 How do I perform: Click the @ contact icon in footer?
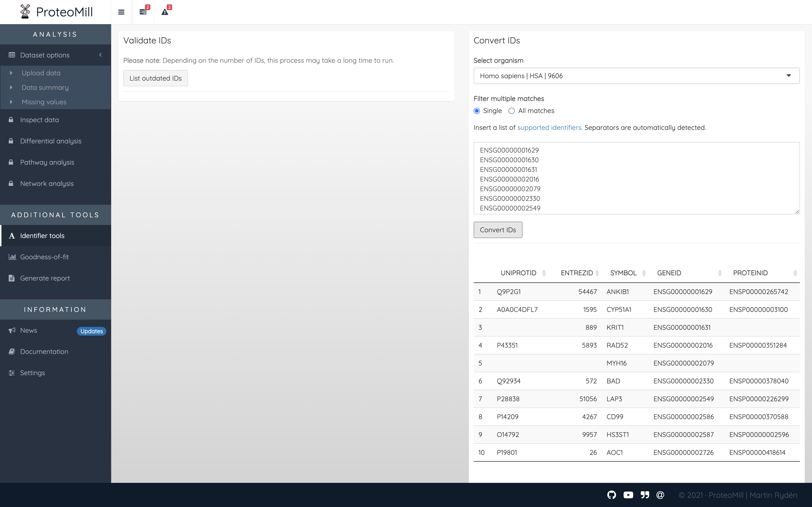click(660, 495)
